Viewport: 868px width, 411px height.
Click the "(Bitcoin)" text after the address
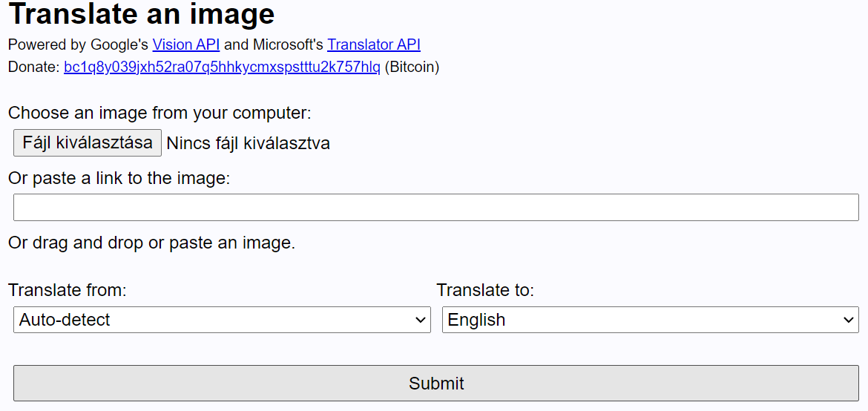(x=412, y=68)
